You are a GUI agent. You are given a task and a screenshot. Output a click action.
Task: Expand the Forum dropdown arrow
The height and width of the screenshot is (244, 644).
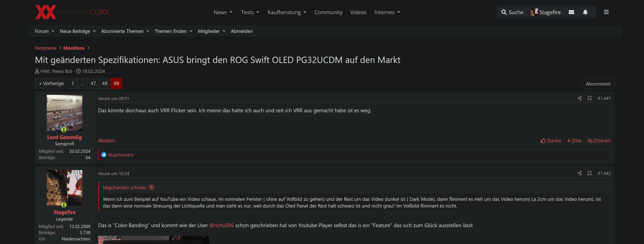point(53,31)
